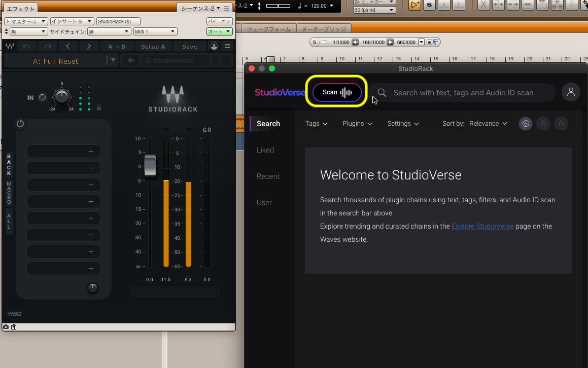Open the Midi 1 dropdown
This screenshot has width=588, height=368.
[155, 31]
